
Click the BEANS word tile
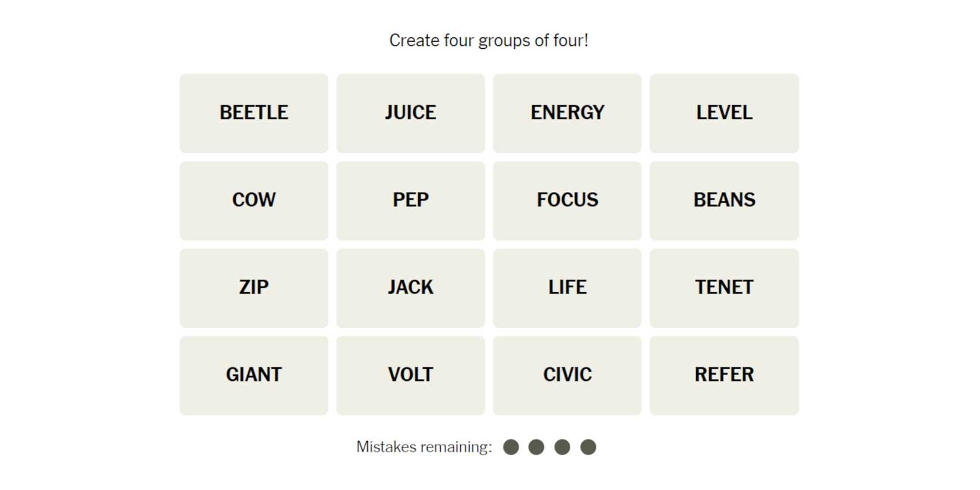[x=724, y=200]
